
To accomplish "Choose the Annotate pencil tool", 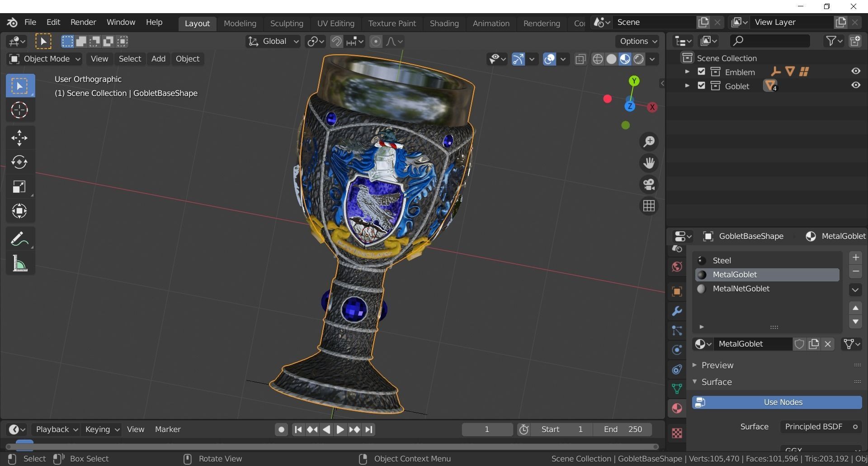I will coord(19,239).
